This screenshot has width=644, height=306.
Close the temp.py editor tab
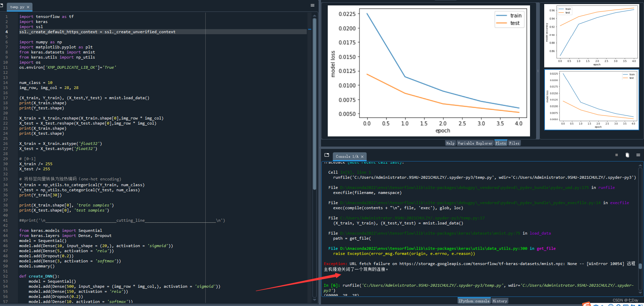(x=28, y=7)
